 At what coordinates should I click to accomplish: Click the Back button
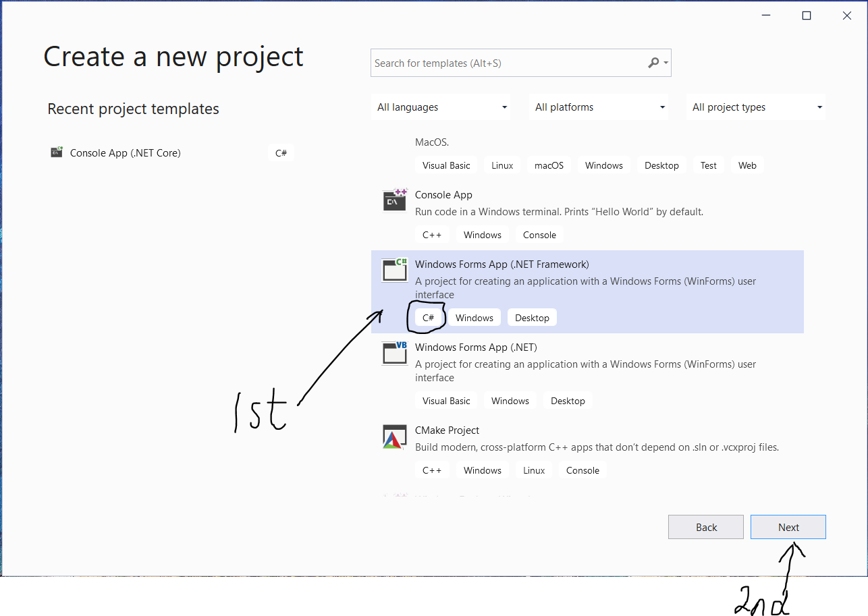click(x=706, y=528)
